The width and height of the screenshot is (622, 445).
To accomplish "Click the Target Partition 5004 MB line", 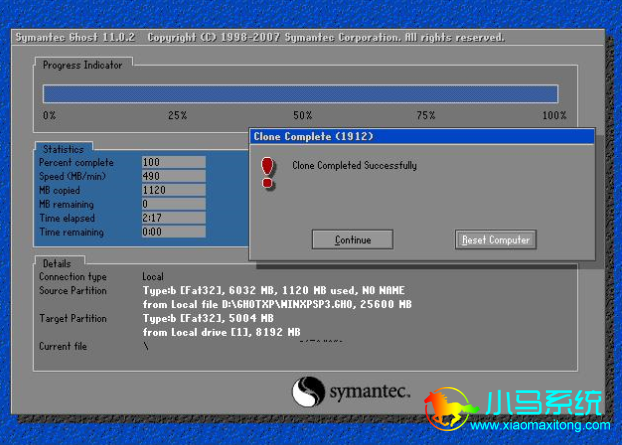I will coord(208,318).
